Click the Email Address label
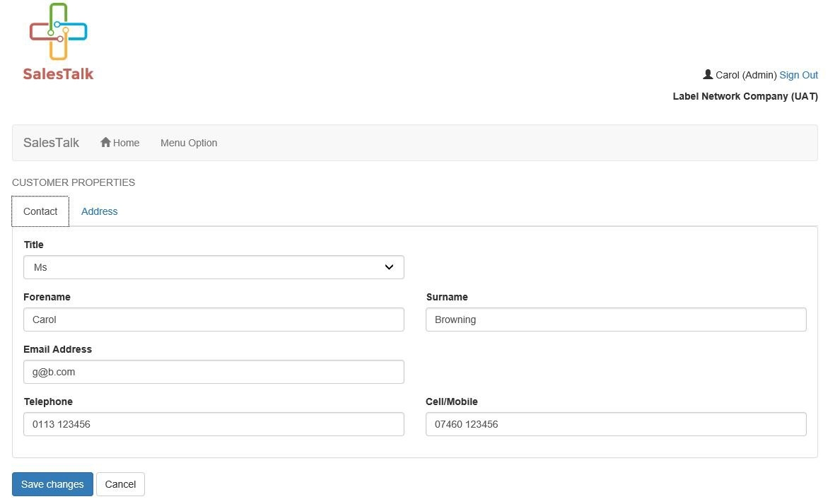Image resolution: width=828 pixels, height=504 pixels. tap(57, 349)
